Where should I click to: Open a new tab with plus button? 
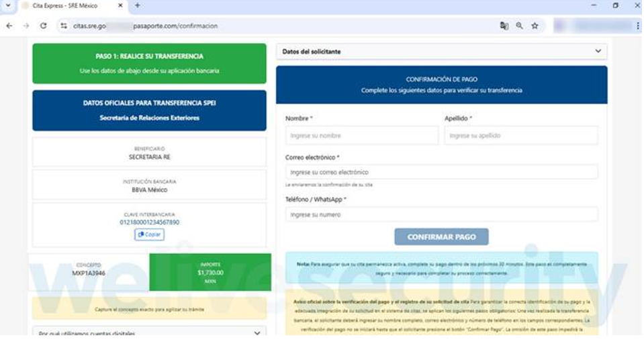137,6
